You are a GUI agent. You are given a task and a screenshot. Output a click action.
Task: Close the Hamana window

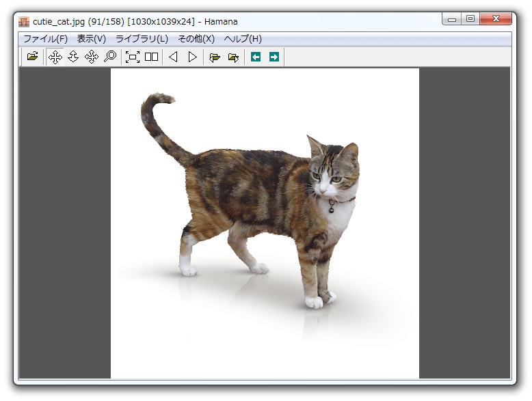(x=496, y=19)
